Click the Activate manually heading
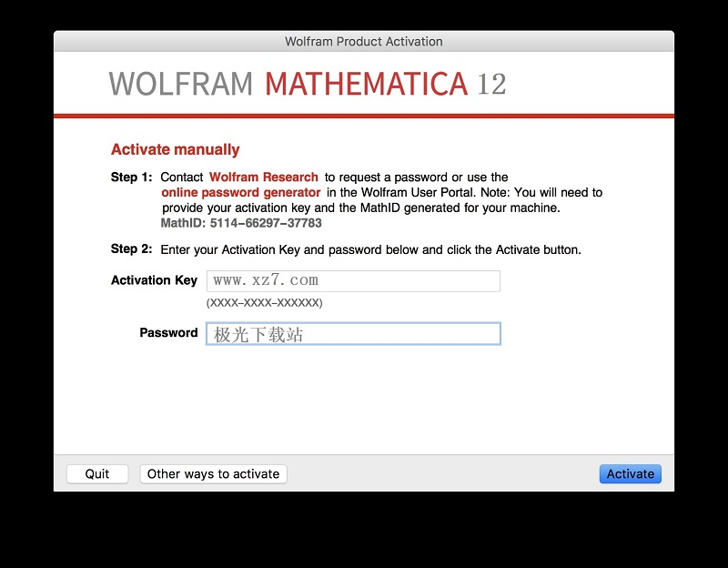The width and height of the screenshot is (728, 568). (175, 149)
